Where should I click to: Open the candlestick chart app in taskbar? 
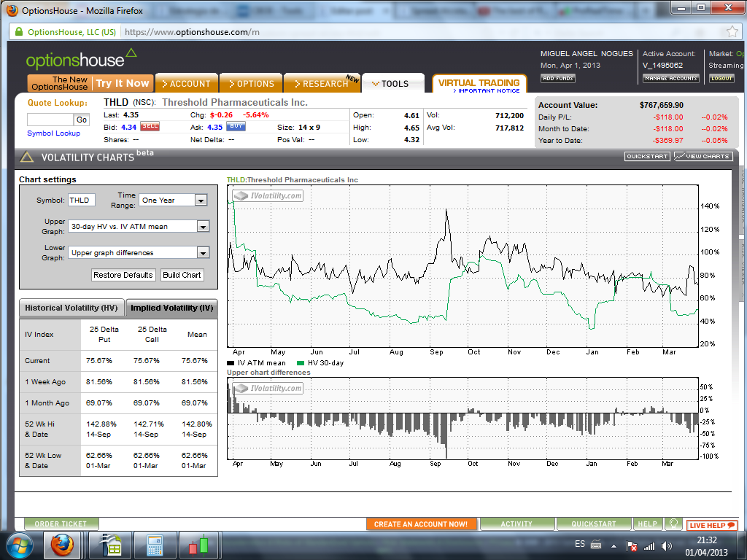tap(198, 545)
